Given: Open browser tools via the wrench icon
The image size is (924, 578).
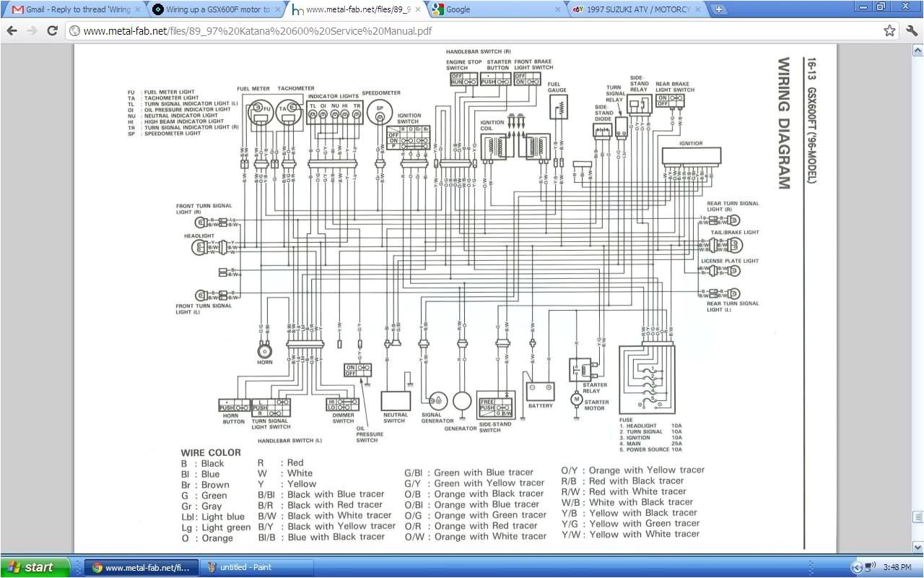Looking at the screenshot, I should tap(910, 30).
